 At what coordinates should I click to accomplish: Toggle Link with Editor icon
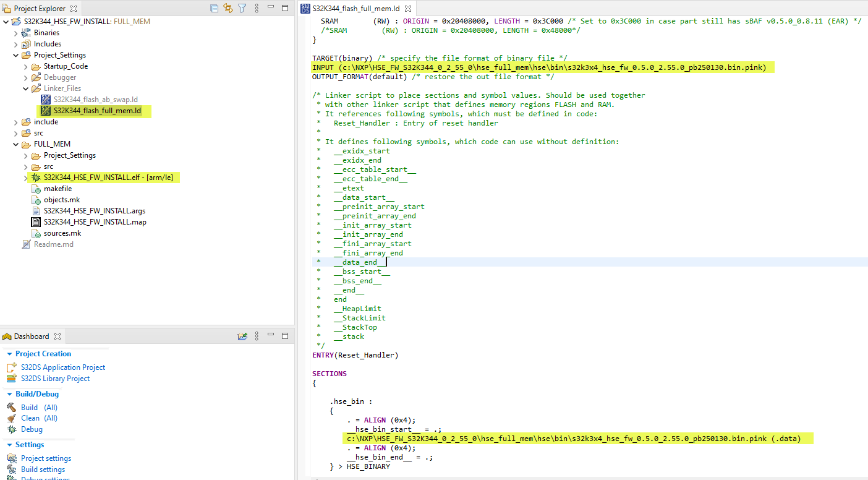[228, 8]
